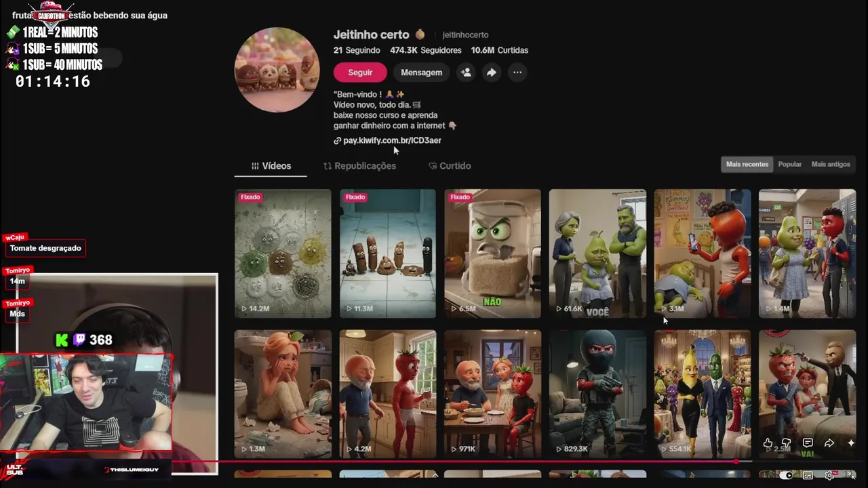
Task: Click the add-friend icon beside Mensagem
Action: (x=466, y=73)
